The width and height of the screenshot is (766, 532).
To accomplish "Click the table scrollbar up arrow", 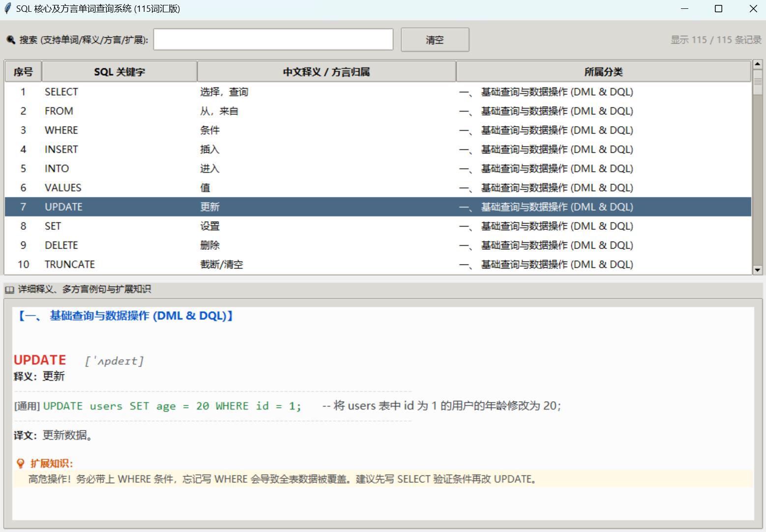I will (757, 65).
